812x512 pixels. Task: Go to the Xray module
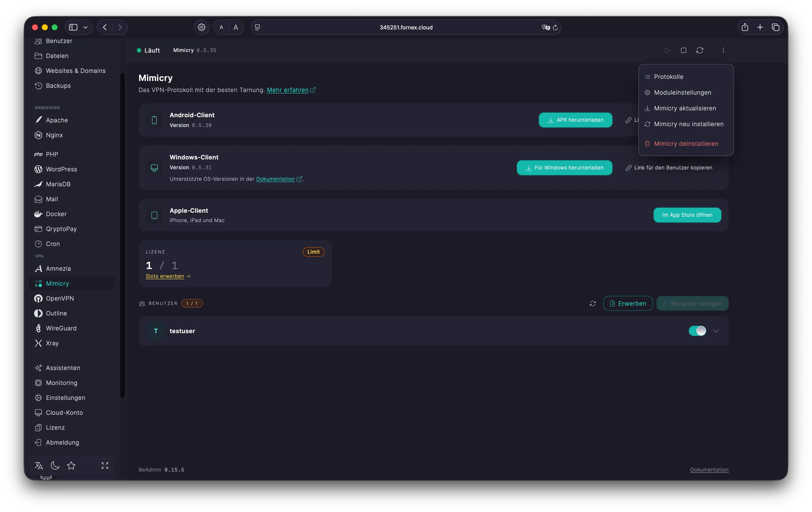coord(46,343)
